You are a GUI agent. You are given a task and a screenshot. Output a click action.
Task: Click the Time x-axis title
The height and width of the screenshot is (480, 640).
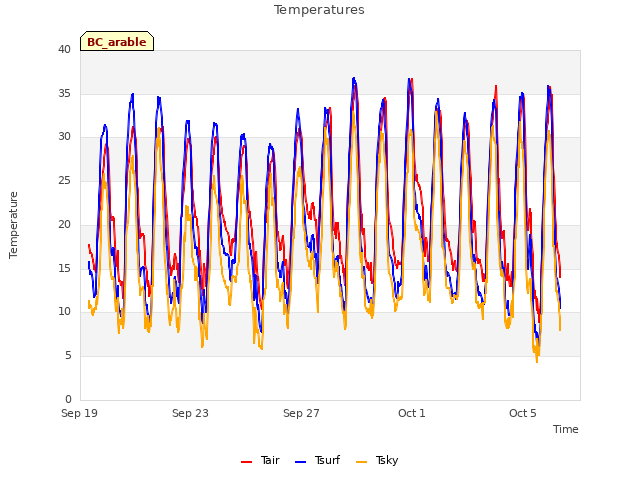click(x=566, y=429)
